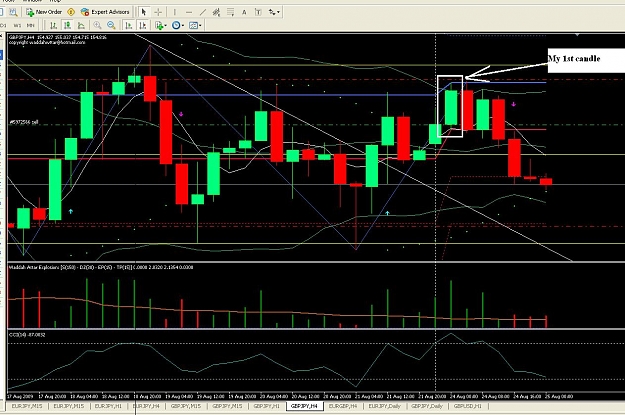Click the '#5372516 sell' order label

pos(24,122)
